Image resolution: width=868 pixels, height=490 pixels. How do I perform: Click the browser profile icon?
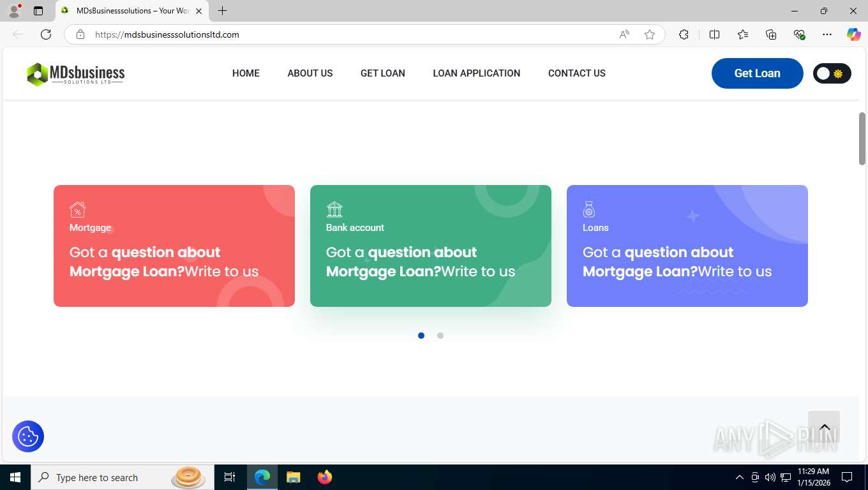pos(14,11)
